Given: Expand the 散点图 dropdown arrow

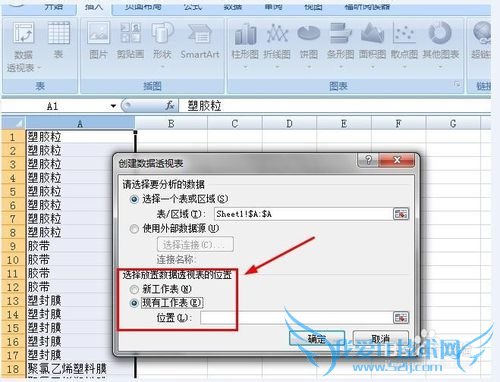Looking at the screenshot, I should point(404,67).
